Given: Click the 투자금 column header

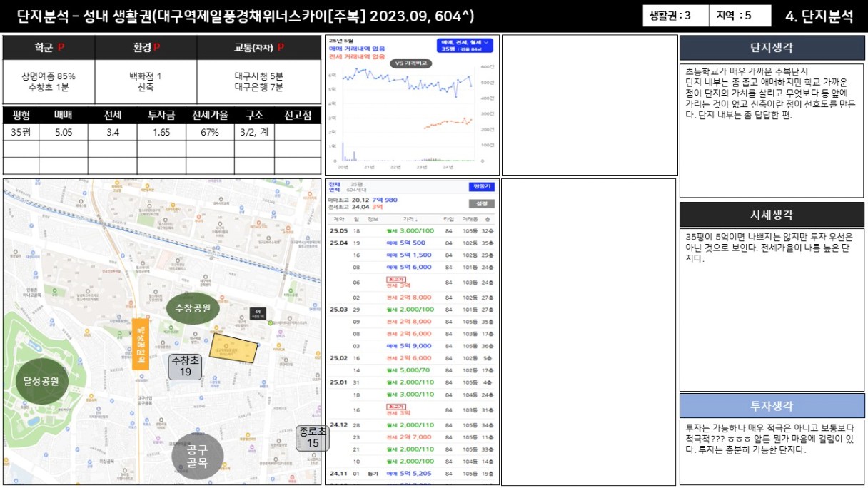Looking at the screenshot, I should click(x=161, y=115).
